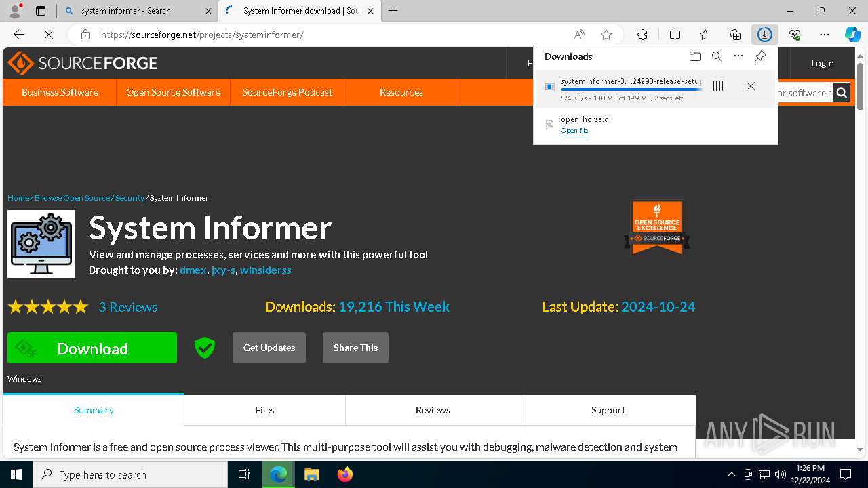Open SourceForge Podcast menu item

(288, 92)
